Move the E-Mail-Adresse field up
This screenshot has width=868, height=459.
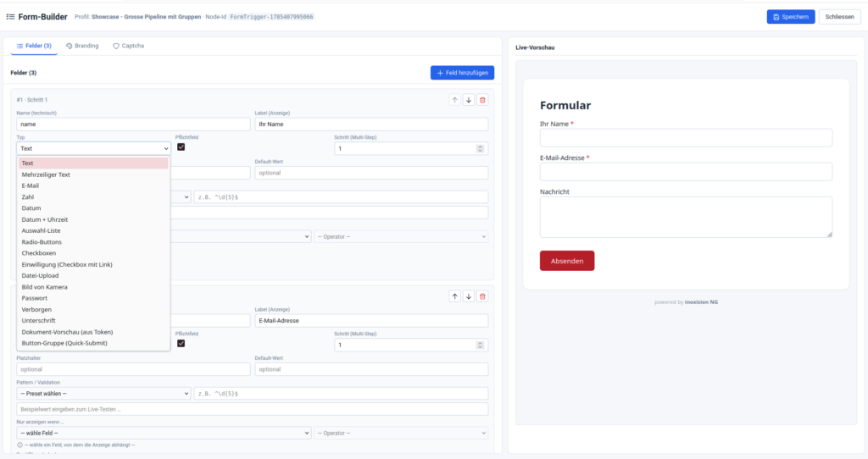click(454, 296)
